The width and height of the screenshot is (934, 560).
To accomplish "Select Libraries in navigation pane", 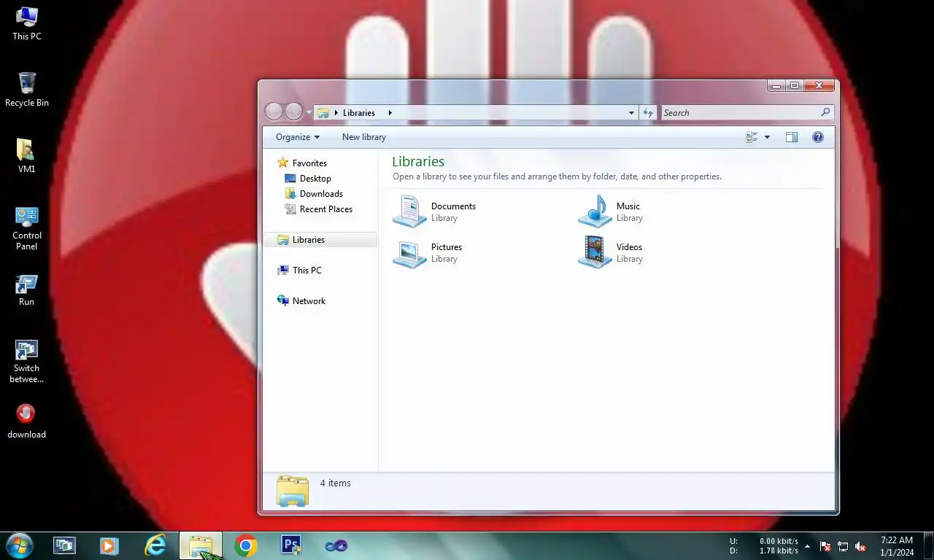I will click(x=320, y=240).
